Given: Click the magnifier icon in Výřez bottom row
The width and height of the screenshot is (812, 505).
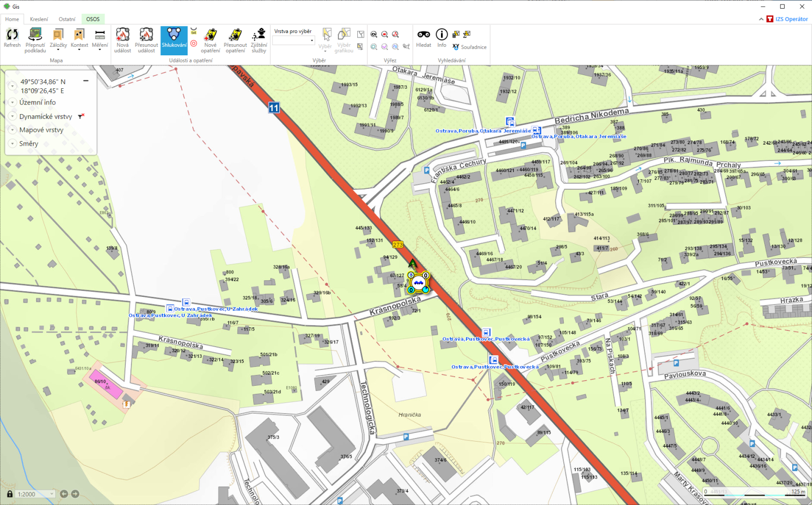Looking at the screenshot, I should coord(374,47).
